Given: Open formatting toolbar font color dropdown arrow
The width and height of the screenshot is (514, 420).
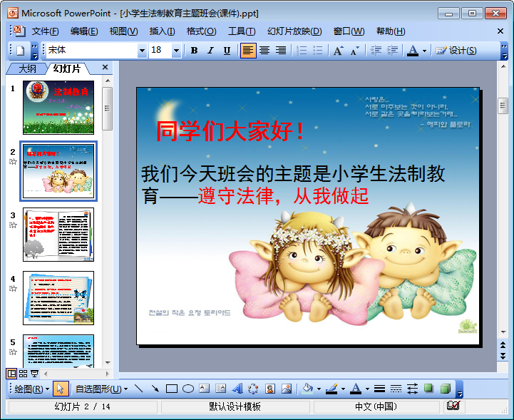Looking at the screenshot, I should [424, 51].
